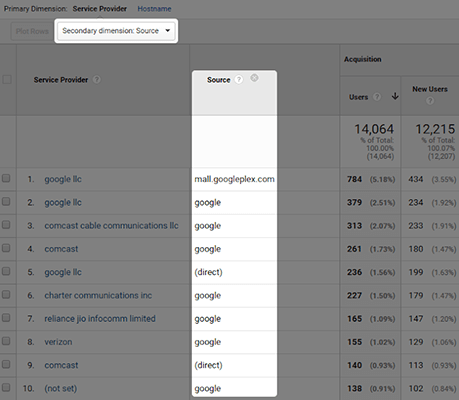Check row 3 comcast cable communications checkbox
The width and height of the screenshot is (459, 400).
(x=6, y=225)
